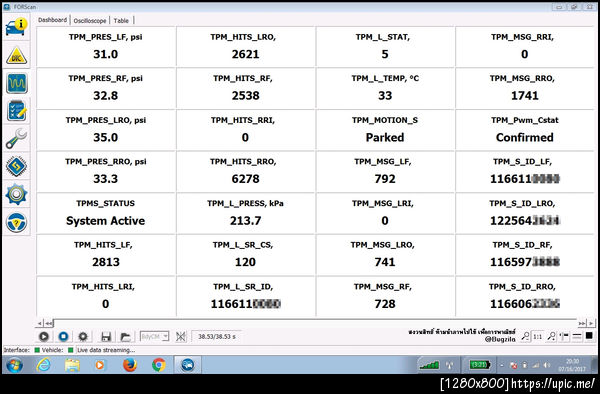Open the help steering wheel icon
The image size is (600, 394).
[x=16, y=222]
